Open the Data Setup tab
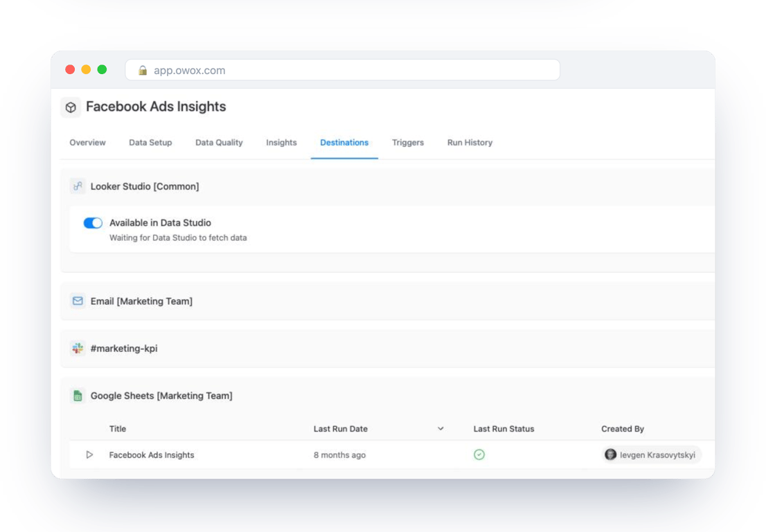The height and width of the screenshot is (532, 766). [150, 143]
